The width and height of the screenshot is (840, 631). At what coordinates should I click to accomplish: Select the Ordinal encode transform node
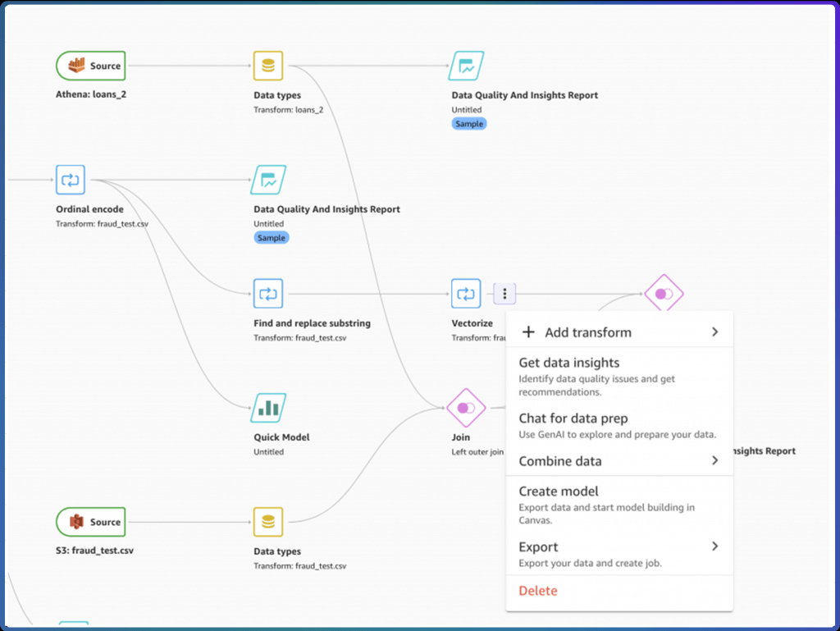[x=71, y=180]
